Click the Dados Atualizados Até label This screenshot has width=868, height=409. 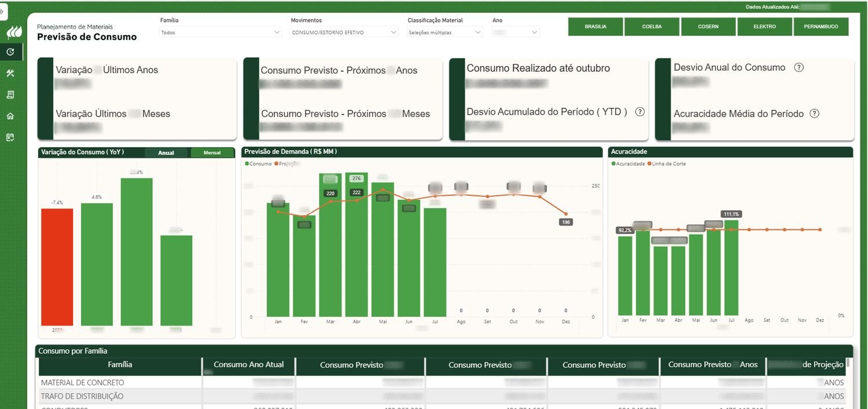coord(773,7)
